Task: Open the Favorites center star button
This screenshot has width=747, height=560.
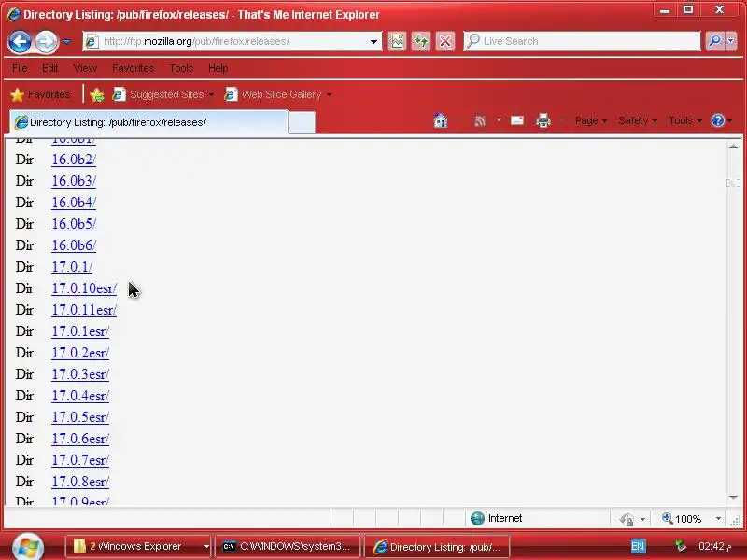Action: coord(40,95)
